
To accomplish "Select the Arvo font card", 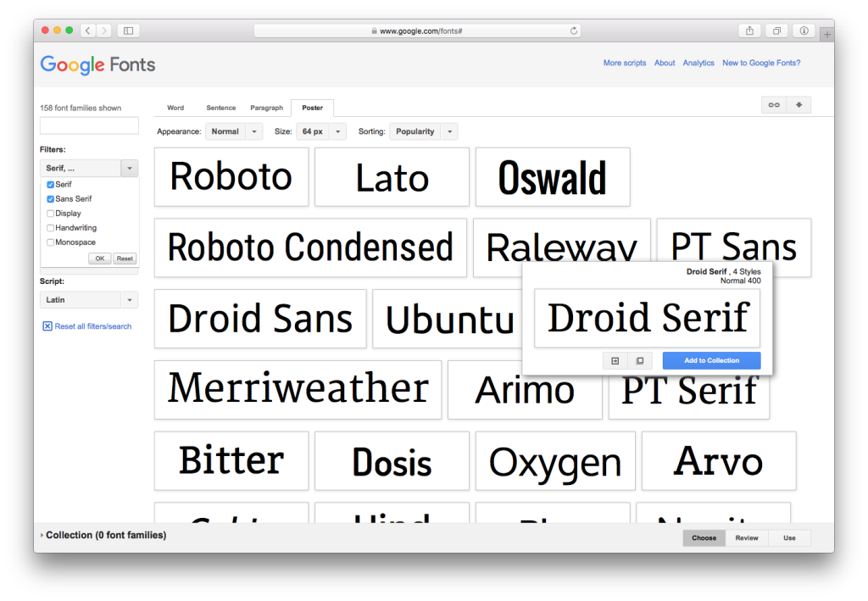I will 719,460.
